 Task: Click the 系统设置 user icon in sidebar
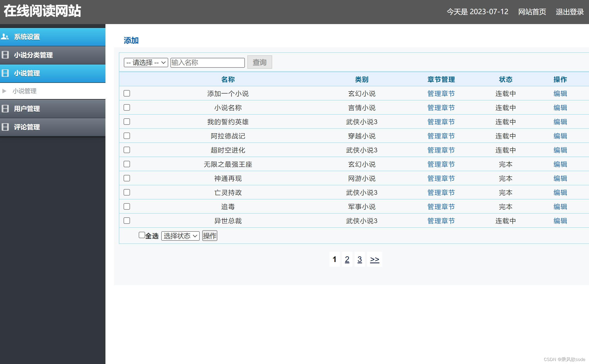coord(5,36)
